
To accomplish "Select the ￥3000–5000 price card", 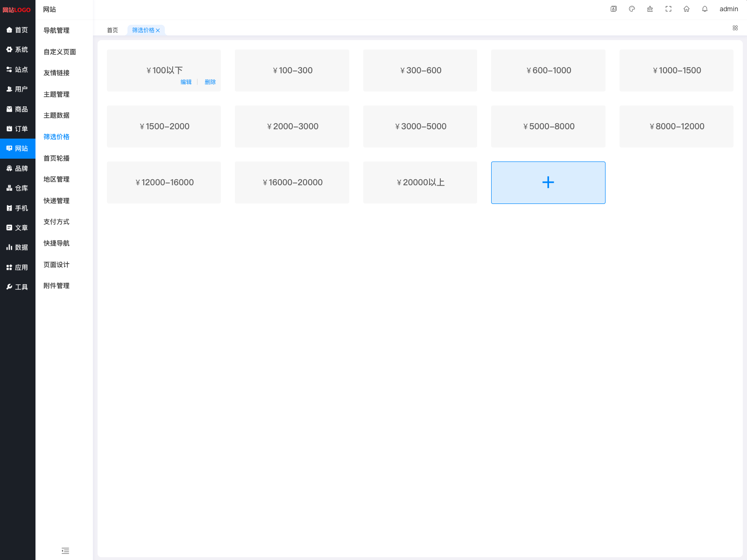I will tap(420, 126).
